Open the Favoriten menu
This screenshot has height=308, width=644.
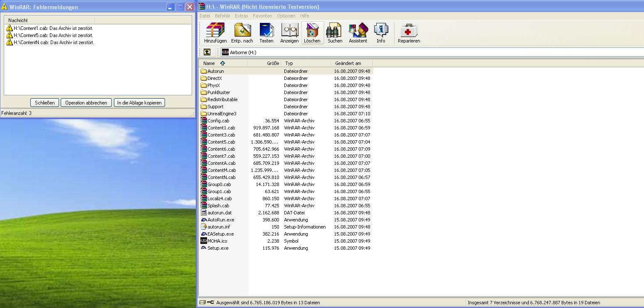pos(262,16)
